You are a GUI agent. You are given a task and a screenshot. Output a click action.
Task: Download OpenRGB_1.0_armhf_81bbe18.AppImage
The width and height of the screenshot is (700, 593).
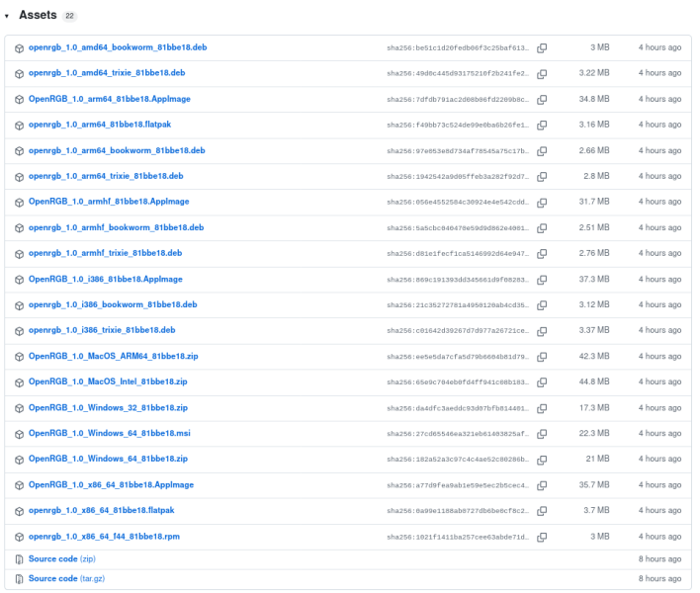pyautogui.click(x=109, y=202)
